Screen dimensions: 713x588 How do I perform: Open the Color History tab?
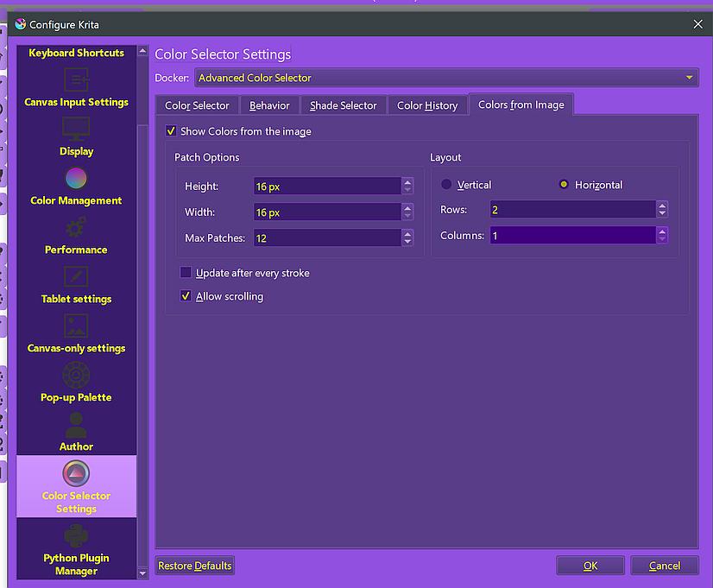coord(427,105)
